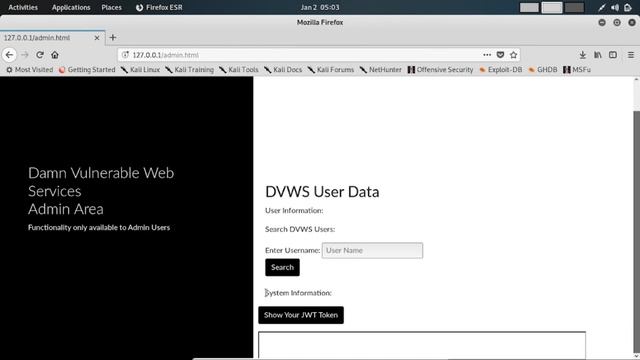Select the second workspace switcher box
Viewport: 640px width, 360px height.
click(552, 7)
